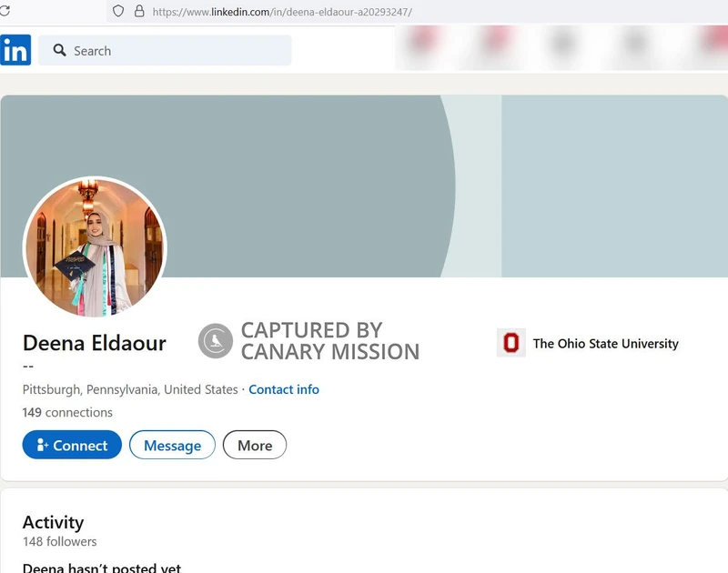728x573 pixels.
Task: Click the person-add icon on Connect button
Action: tap(40, 445)
